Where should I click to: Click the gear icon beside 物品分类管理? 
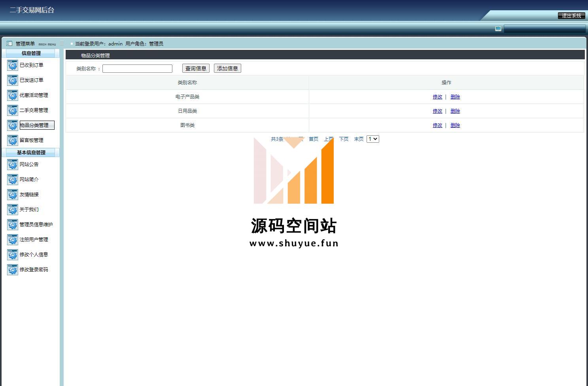tap(13, 125)
